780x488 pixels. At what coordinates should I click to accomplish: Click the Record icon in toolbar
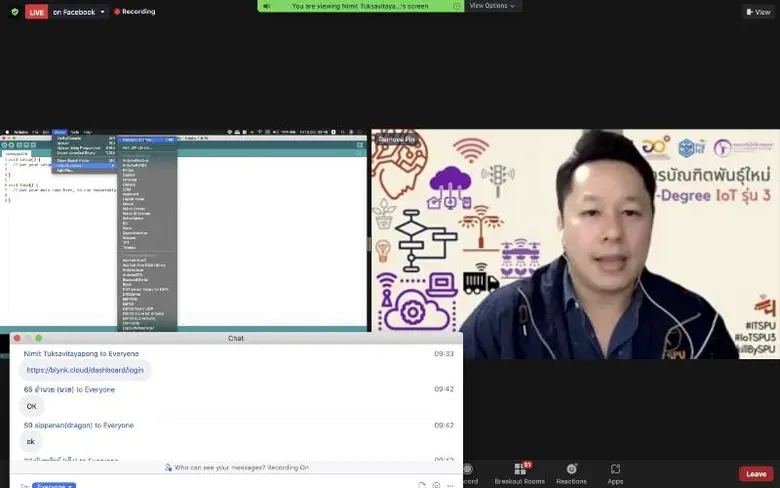click(x=470, y=472)
